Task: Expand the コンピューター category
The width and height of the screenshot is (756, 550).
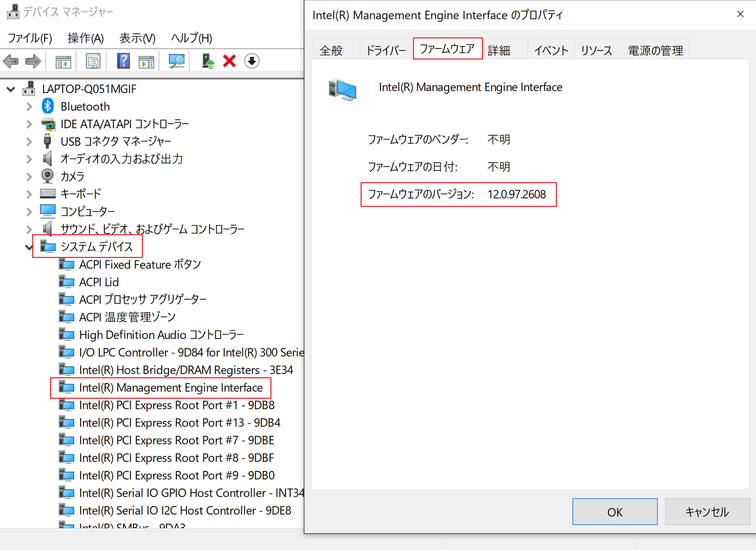Action: (x=29, y=212)
